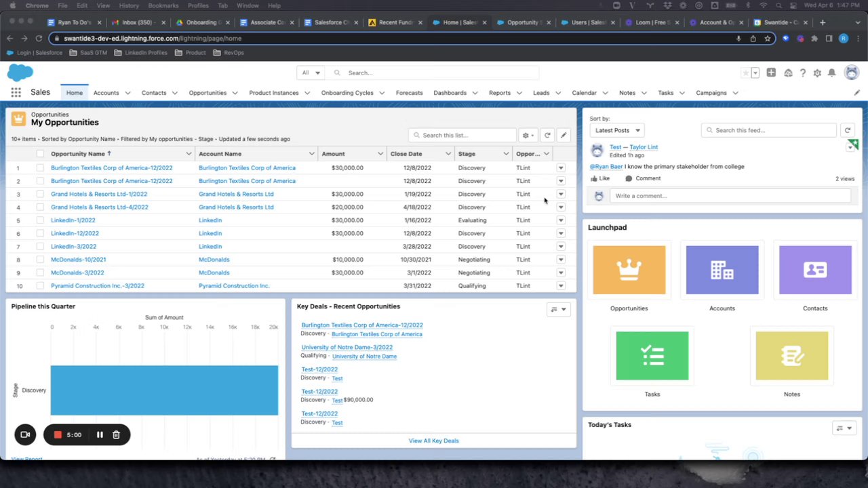The height and width of the screenshot is (488, 868).
Task: Expand the Accounts tab dropdown chevron
Action: click(x=126, y=93)
